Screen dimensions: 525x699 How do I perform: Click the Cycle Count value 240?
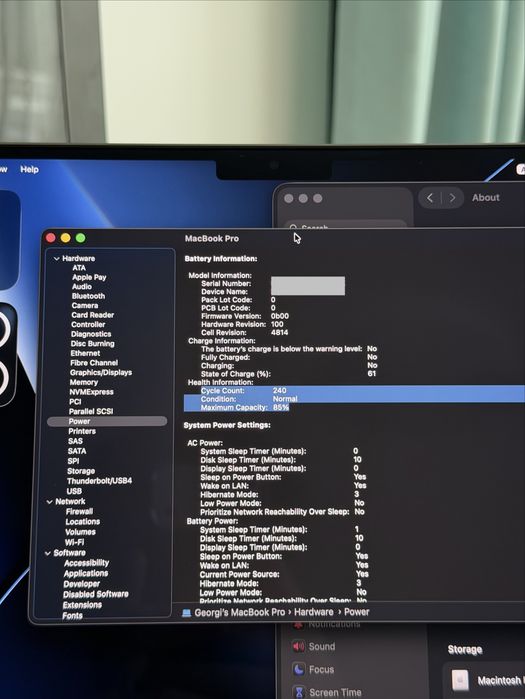click(x=279, y=391)
